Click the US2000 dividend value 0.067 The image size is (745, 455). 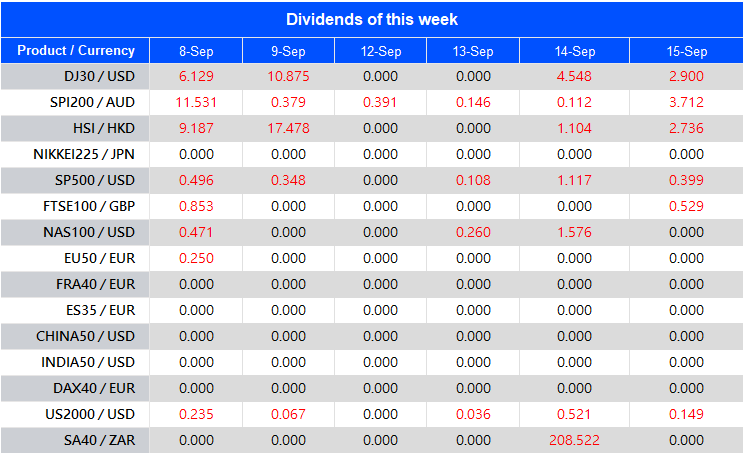pyautogui.click(x=288, y=414)
